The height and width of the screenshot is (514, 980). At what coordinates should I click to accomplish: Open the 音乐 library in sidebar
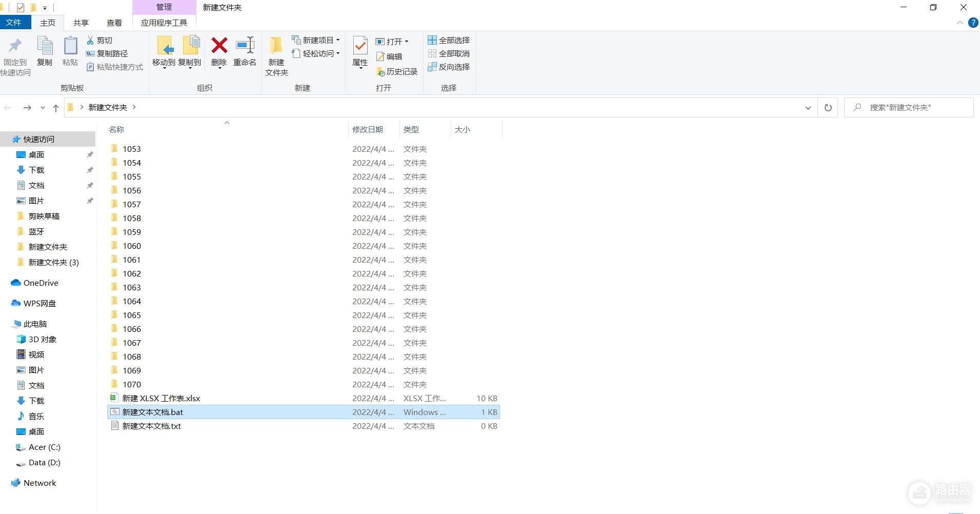point(31,416)
